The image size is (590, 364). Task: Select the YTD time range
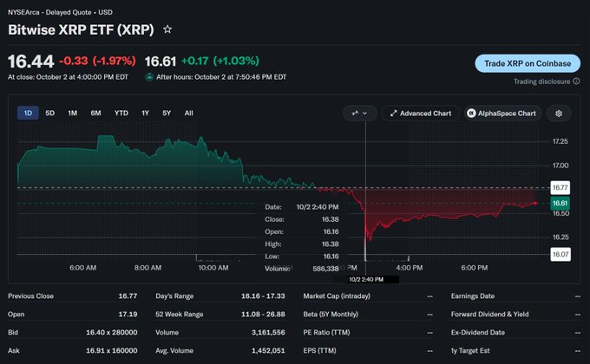click(x=121, y=113)
